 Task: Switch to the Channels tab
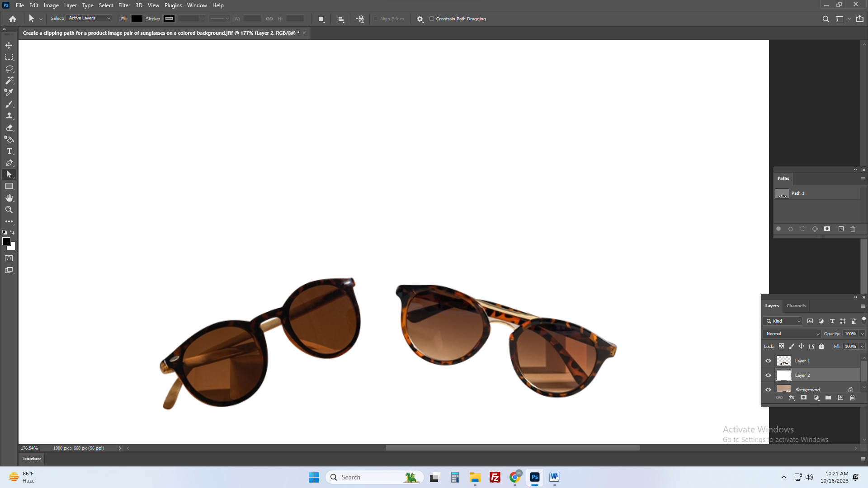796,306
